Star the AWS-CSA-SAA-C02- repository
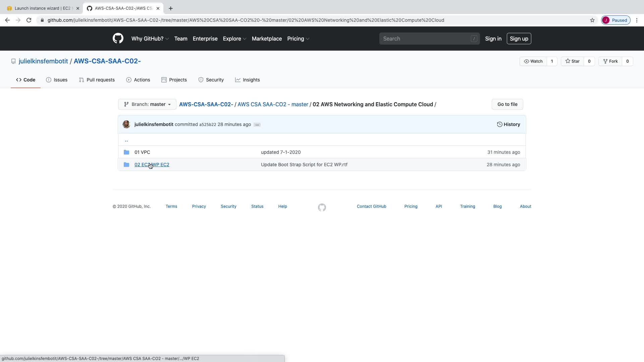The height and width of the screenshot is (362, 644). [x=572, y=61]
